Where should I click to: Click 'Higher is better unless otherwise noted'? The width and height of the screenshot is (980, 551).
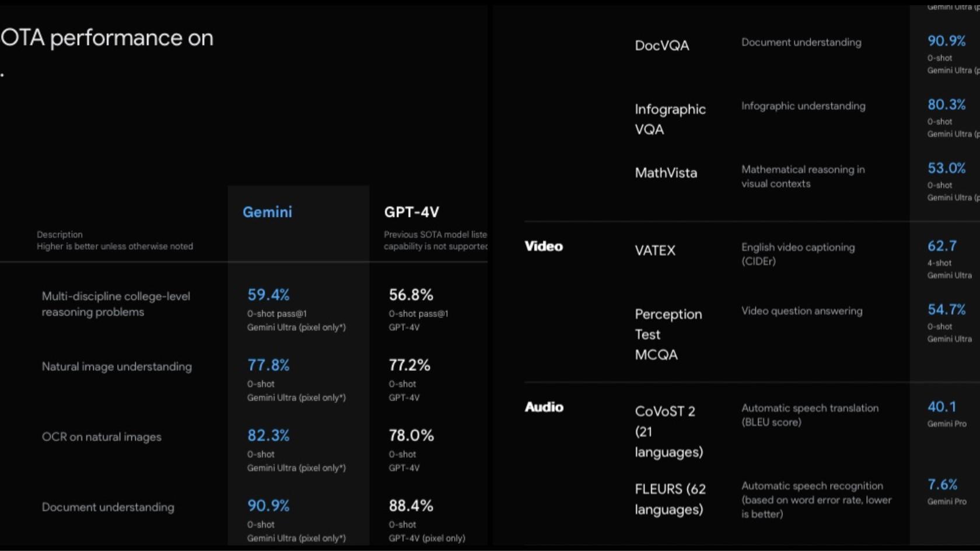tap(115, 246)
